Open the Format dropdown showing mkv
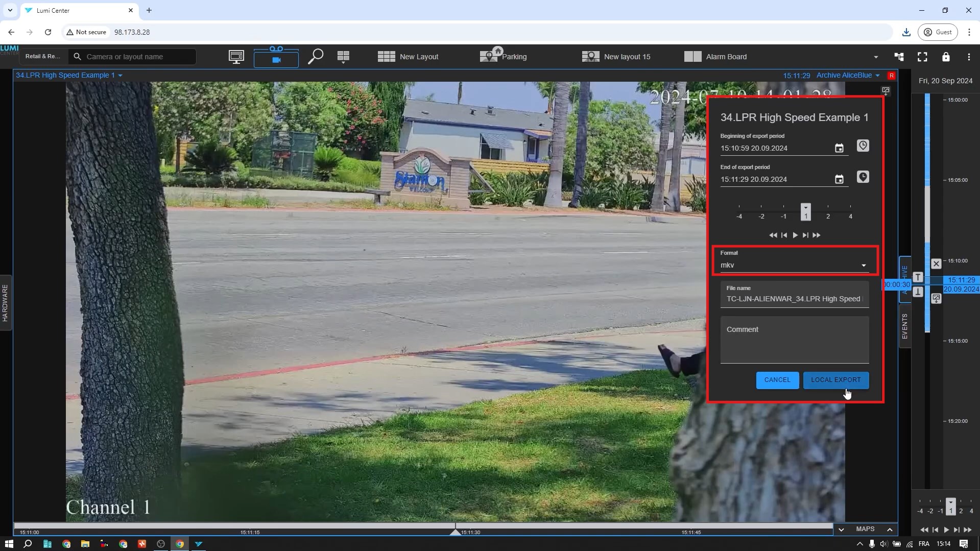This screenshot has height=551, width=980. 794,265
